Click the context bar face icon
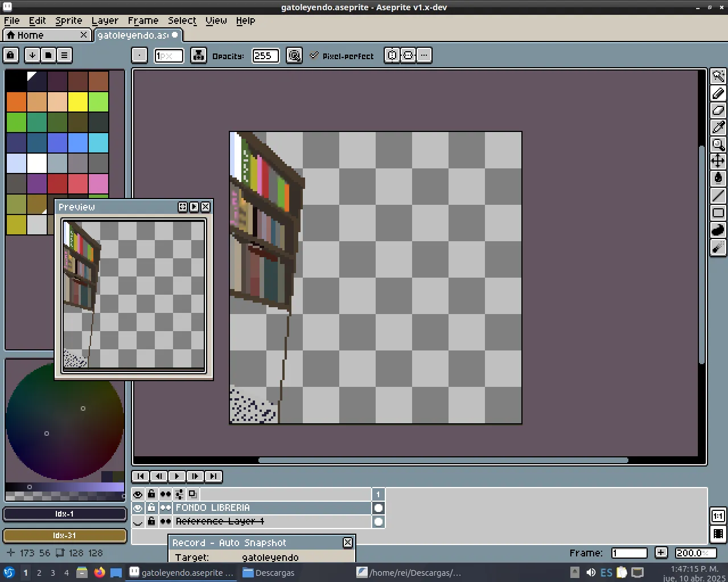728x582 pixels. [x=408, y=55]
